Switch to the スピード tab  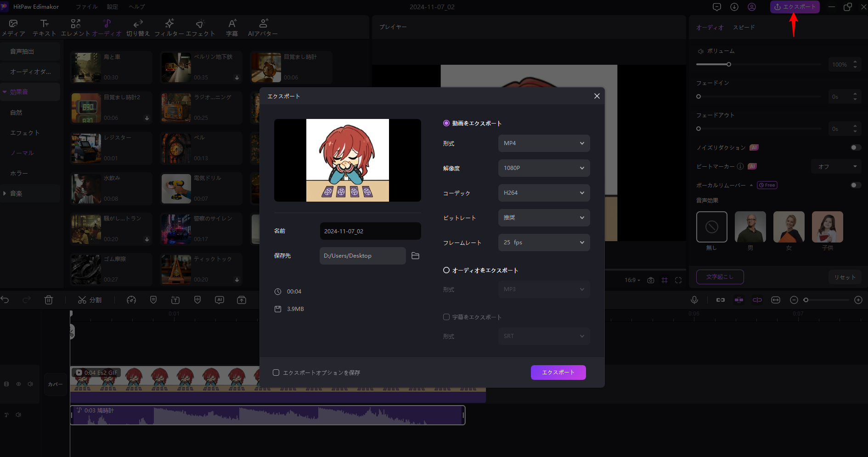tap(744, 28)
